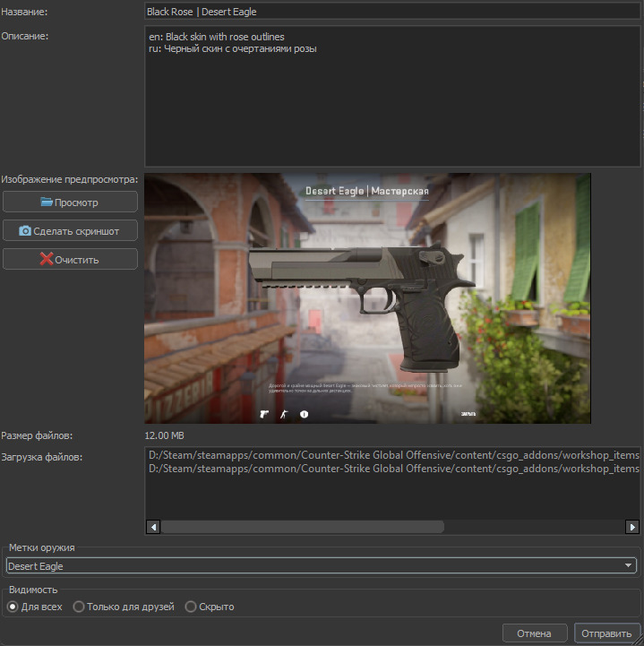This screenshot has height=646, width=644.
Task: Click the 'ru: Черный скин' description line
Action: [x=233, y=48]
